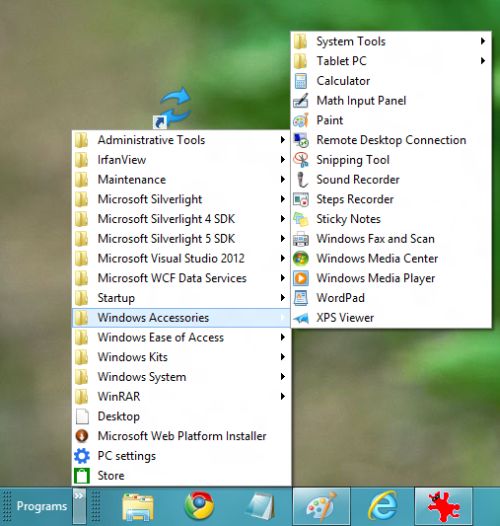Click the Microsoft Web Platform Installer icon
Image resolution: width=500 pixels, height=526 pixels.
[x=82, y=436]
